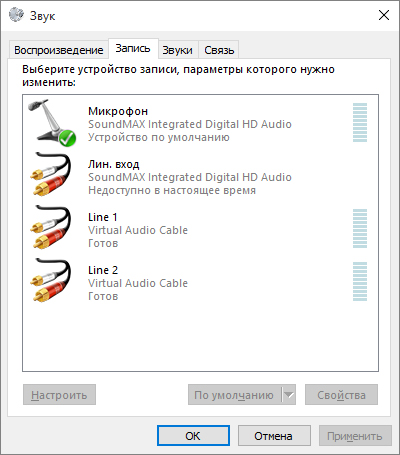Select the Line 1 cable icon
This screenshot has width=400, height=455.
pos(51,227)
